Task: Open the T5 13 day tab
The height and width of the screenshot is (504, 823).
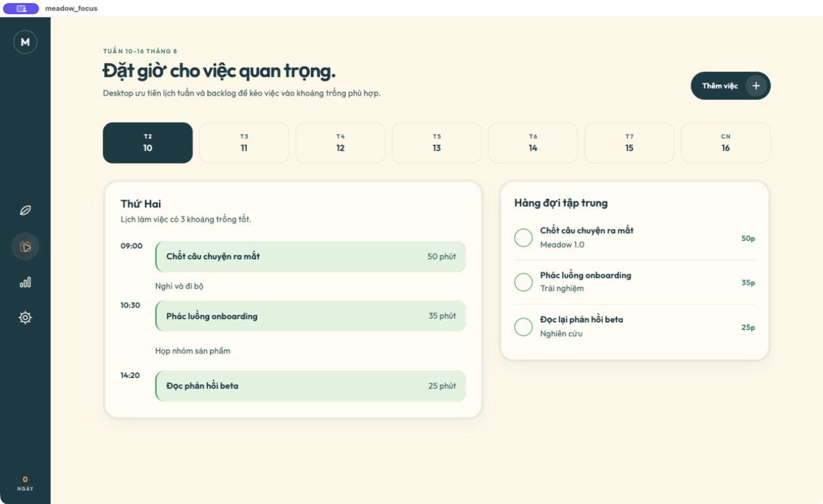Action: tap(436, 143)
